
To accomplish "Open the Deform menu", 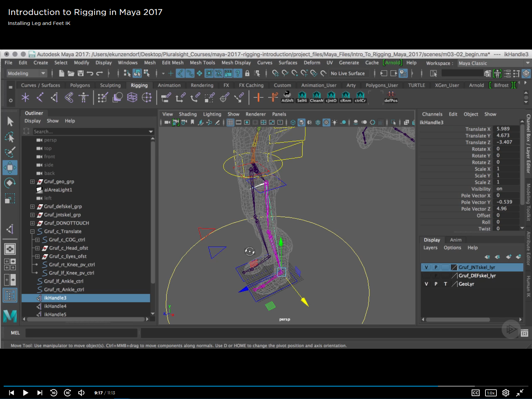I will (312, 63).
